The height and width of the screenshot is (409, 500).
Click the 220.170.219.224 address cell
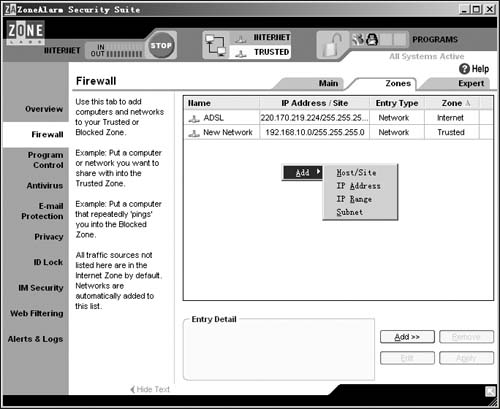[x=315, y=118]
